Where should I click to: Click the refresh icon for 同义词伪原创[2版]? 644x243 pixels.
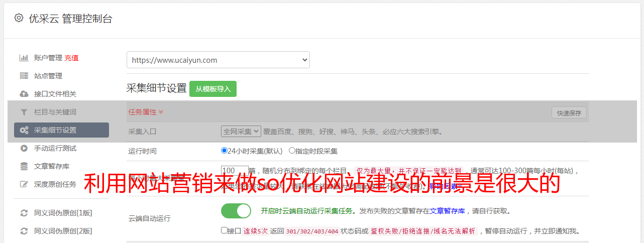click(x=24, y=231)
